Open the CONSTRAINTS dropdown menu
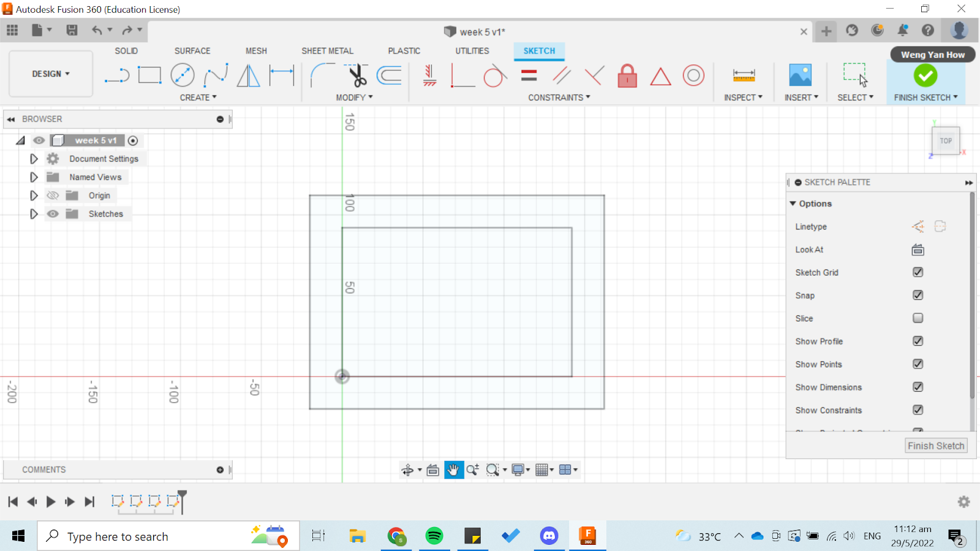This screenshot has width=980, height=551. click(x=559, y=97)
